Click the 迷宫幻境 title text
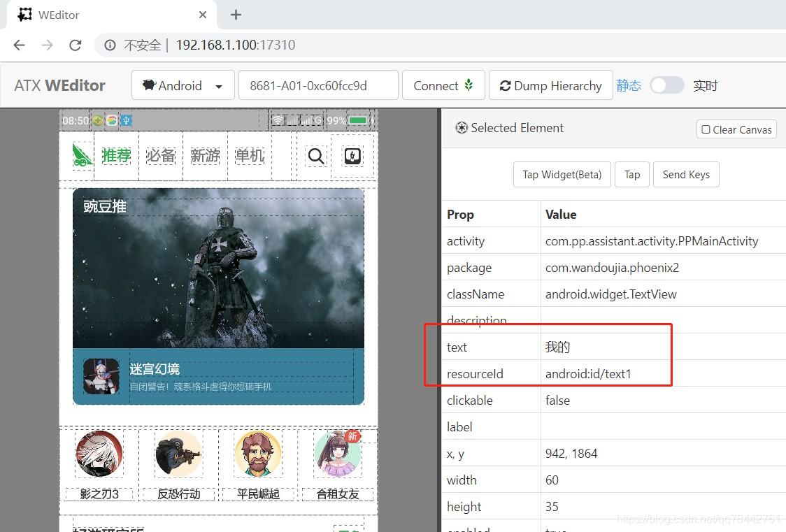 [155, 369]
